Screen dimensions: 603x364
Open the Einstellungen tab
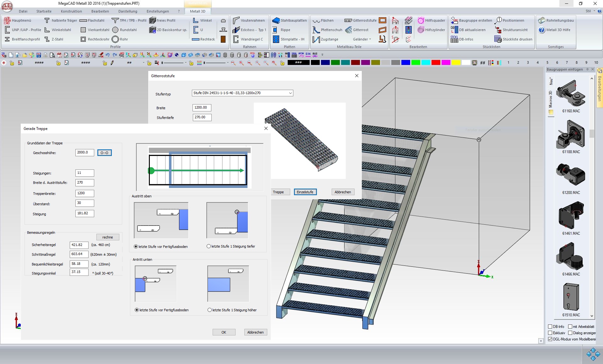[x=158, y=11]
